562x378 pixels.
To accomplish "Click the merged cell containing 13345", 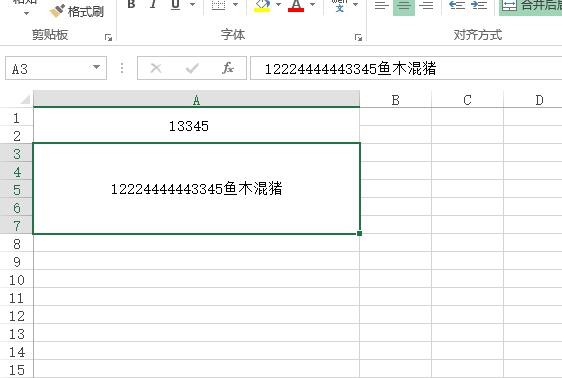I will click(x=196, y=125).
